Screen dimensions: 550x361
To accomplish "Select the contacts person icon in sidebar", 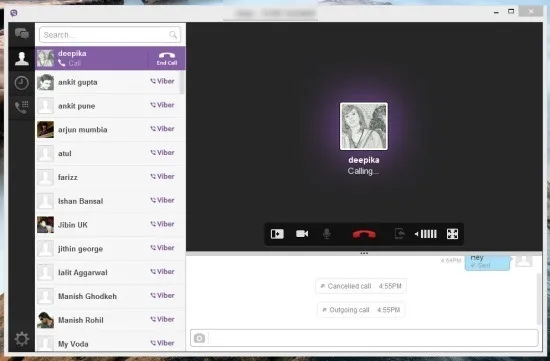I will (22, 58).
